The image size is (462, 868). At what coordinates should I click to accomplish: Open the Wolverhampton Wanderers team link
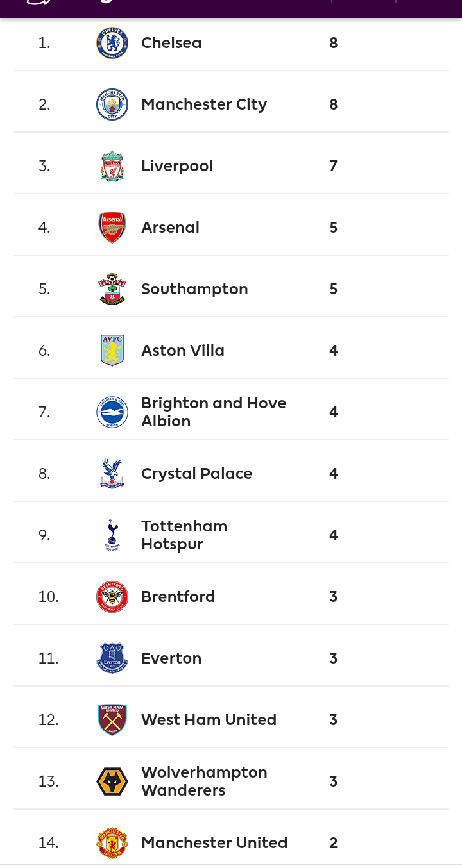(204, 781)
